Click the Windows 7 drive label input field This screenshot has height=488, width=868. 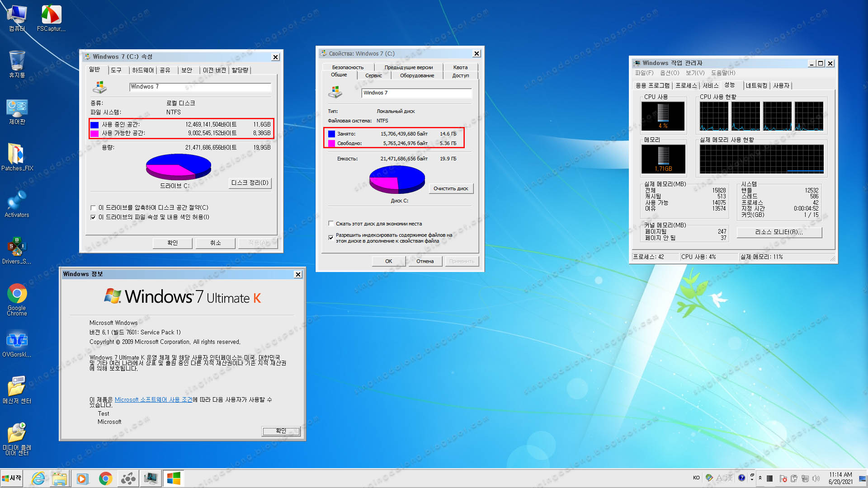tap(200, 87)
